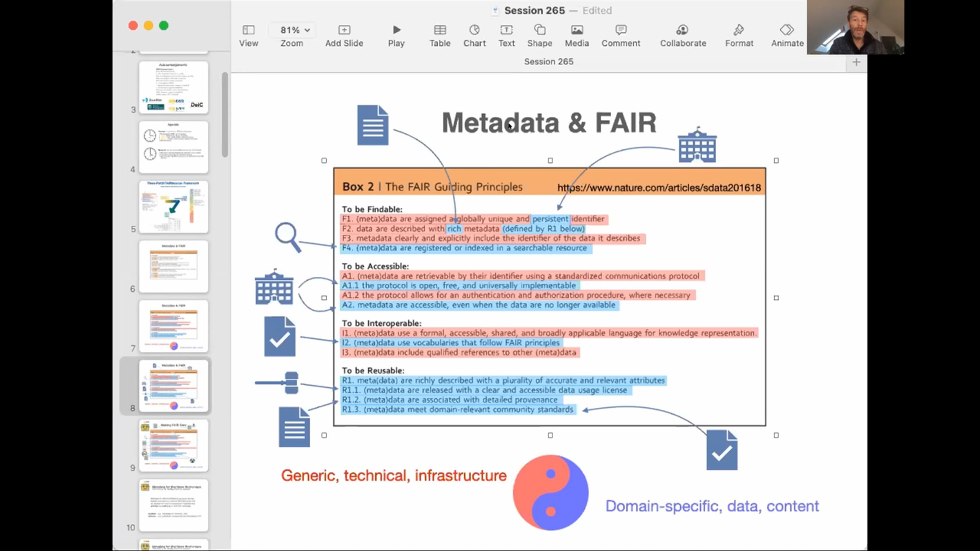Open the Shape picker
Image resolution: width=980 pixels, height=551 pixels.
point(539,35)
